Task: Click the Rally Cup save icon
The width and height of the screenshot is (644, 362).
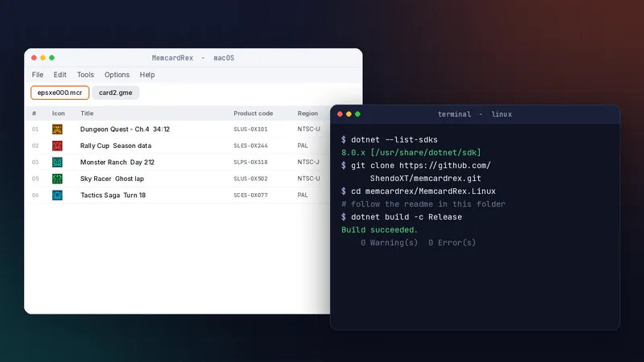Action: point(57,146)
